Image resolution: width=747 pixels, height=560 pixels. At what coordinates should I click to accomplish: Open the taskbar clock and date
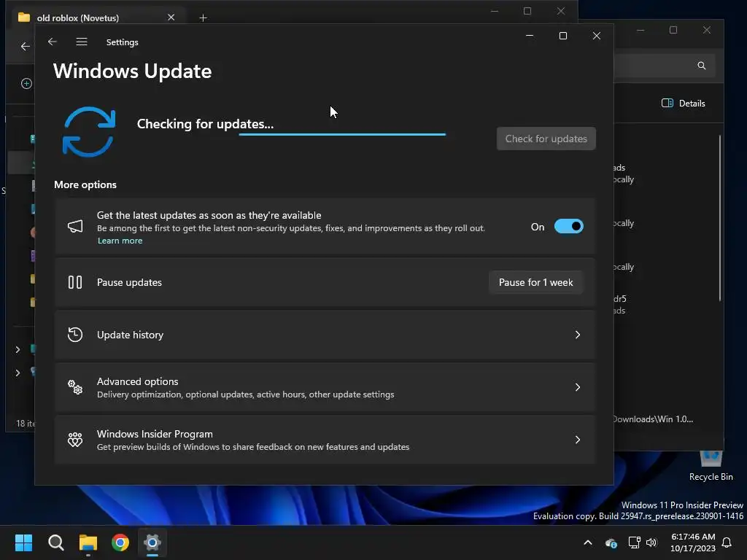pos(693,542)
